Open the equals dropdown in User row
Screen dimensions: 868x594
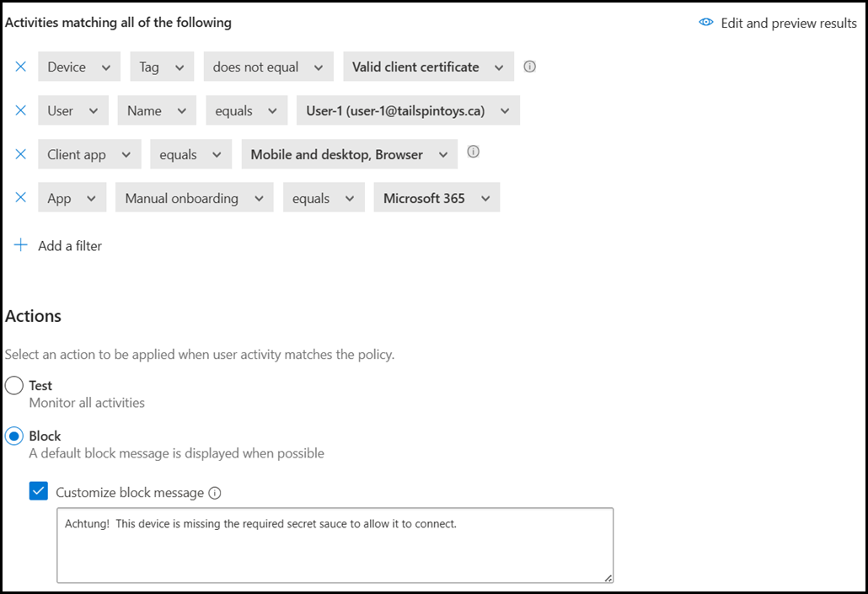click(246, 110)
